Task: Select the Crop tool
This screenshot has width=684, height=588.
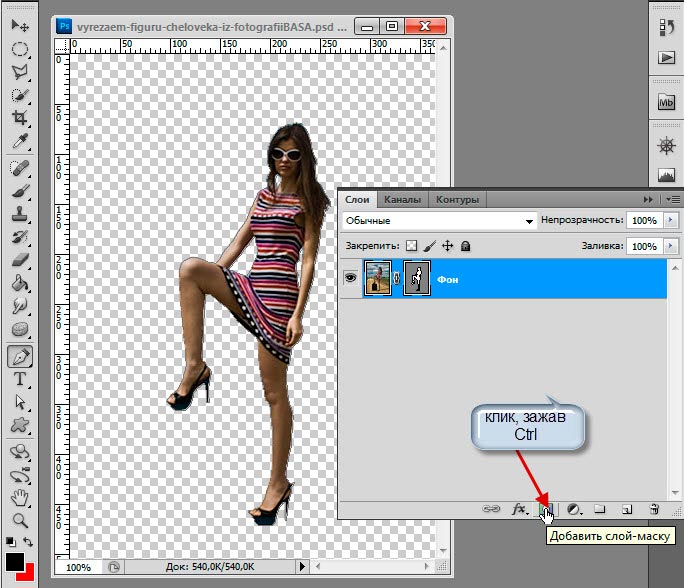Action: (19, 118)
